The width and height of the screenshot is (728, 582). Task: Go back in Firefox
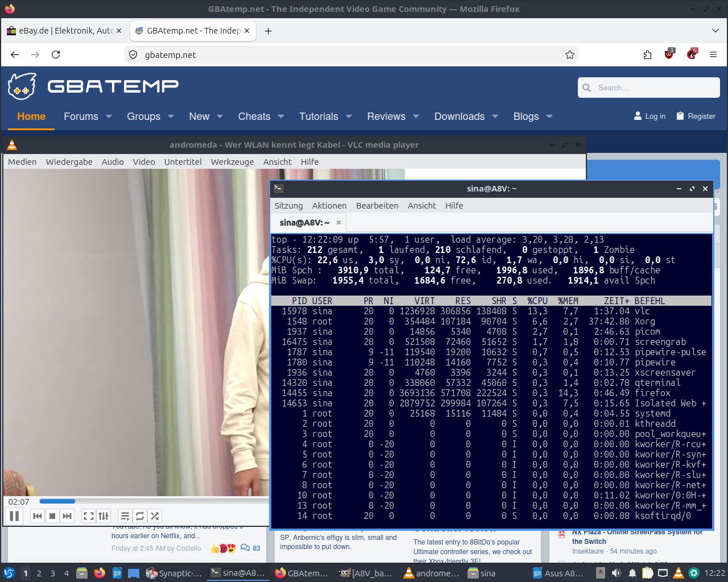pyautogui.click(x=15, y=55)
